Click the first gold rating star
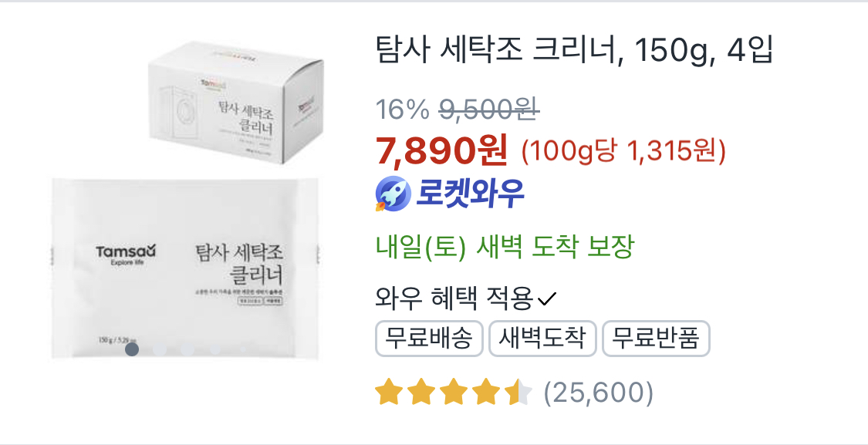This screenshot has width=868, height=445. 388,392
